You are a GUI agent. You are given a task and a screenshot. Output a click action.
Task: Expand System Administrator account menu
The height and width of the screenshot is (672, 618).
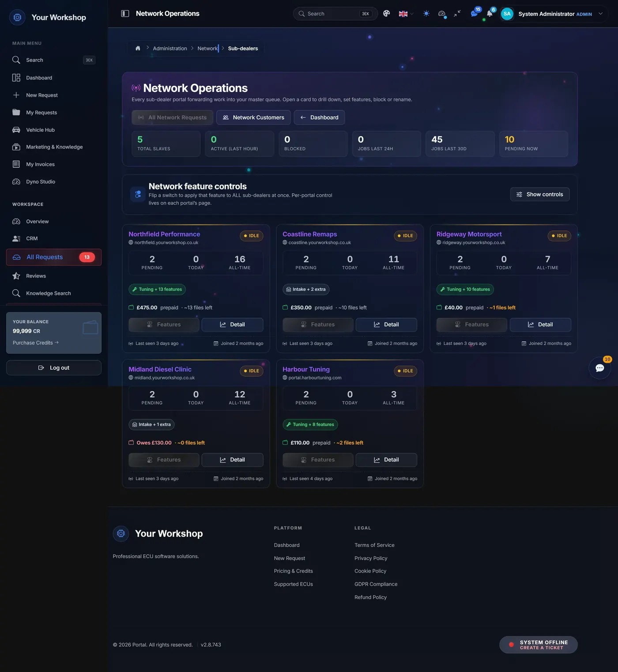pos(554,14)
